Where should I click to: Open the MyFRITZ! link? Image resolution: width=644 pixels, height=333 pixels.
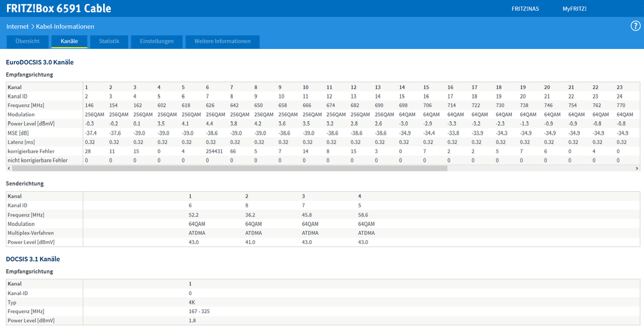574,8
